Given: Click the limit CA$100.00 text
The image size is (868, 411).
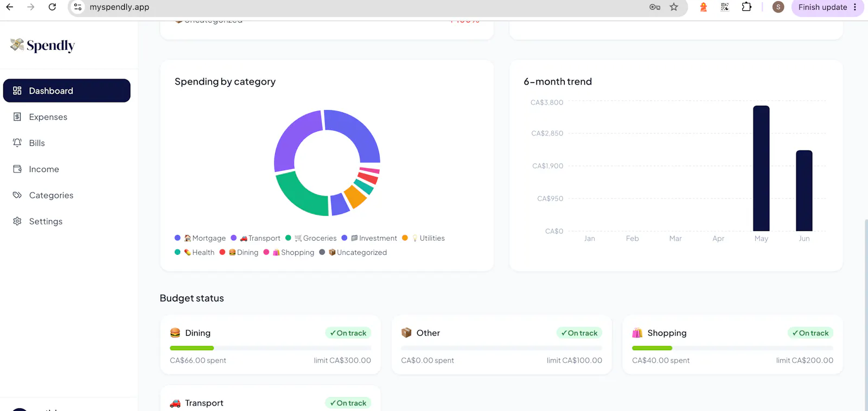Looking at the screenshot, I should [x=575, y=361].
